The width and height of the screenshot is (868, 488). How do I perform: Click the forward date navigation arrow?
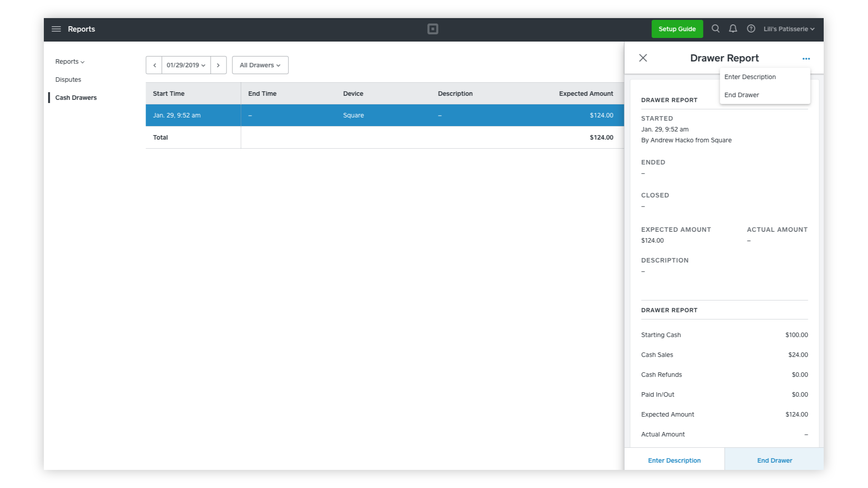point(219,65)
